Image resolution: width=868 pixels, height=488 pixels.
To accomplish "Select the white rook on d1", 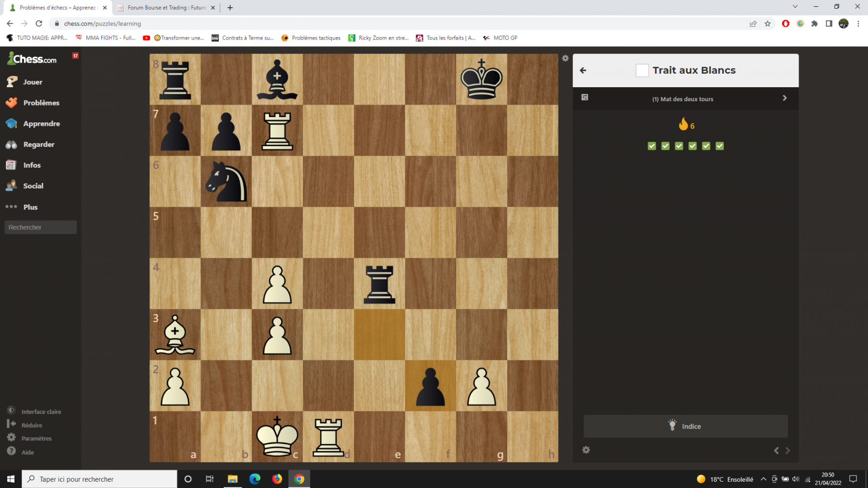I will [328, 437].
